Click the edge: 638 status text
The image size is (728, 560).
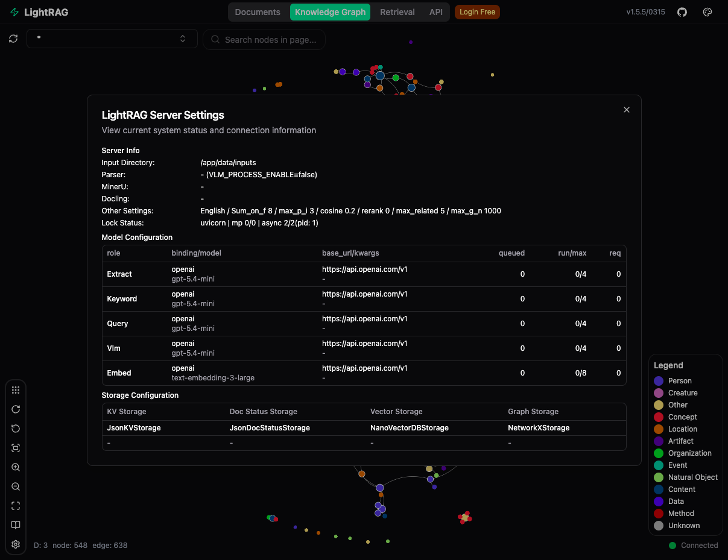[x=110, y=546]
